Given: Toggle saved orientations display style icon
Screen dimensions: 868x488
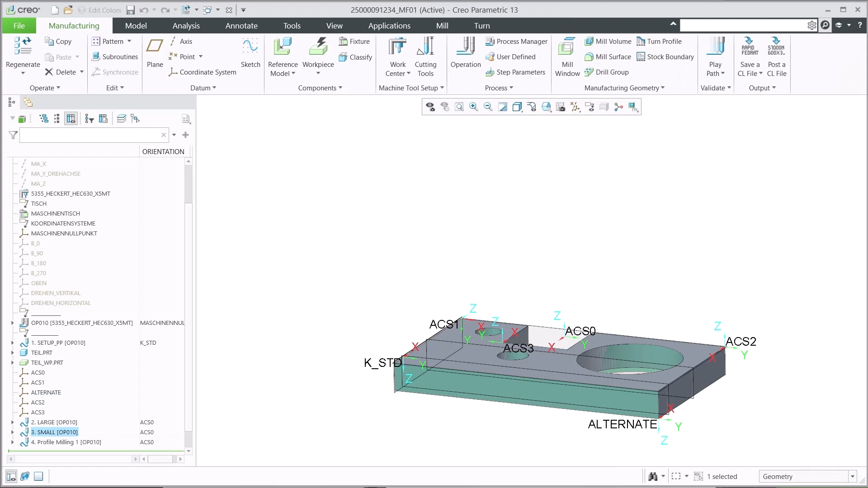Looking at the screenshot, I should pos(517,107).
